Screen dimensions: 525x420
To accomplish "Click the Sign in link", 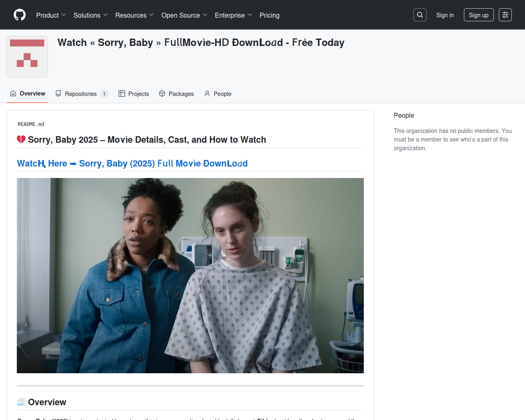I will pyautogui.click(x=445, y=15).
